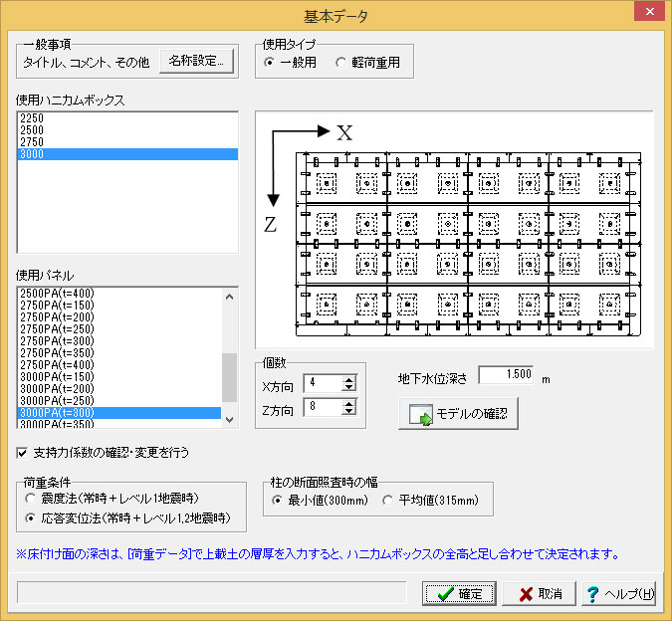The height and width of the screenshot is (621, 672).
Task: Click the honeycomb box layout preview
Action: (x=454, y=230)
